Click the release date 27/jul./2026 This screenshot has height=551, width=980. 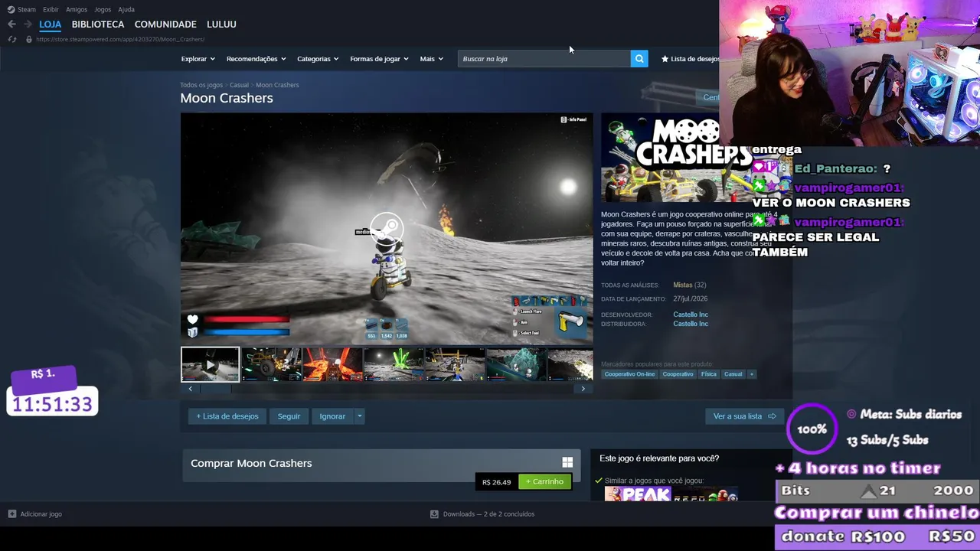[691, 299]
